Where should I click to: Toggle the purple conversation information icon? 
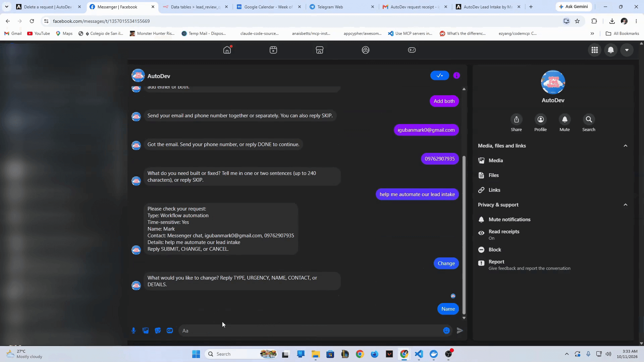click(x=457, y=75)
